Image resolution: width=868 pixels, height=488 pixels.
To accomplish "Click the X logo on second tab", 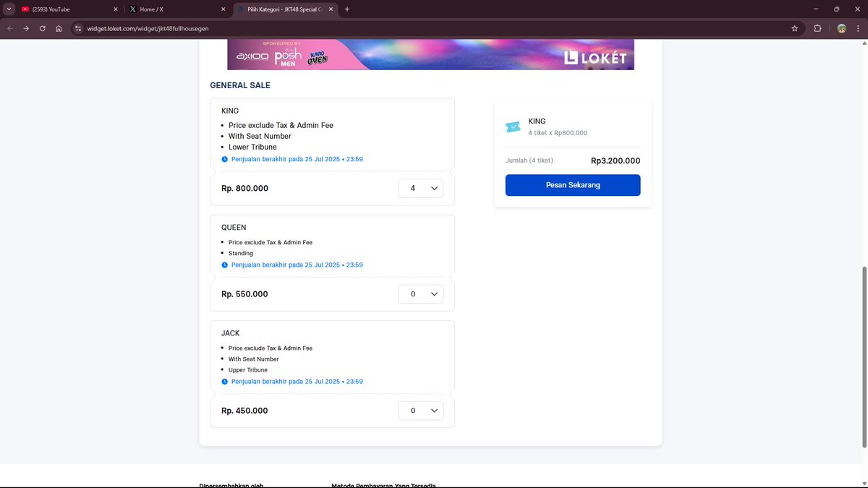I will pyautogui.click(x=132, y=9).
